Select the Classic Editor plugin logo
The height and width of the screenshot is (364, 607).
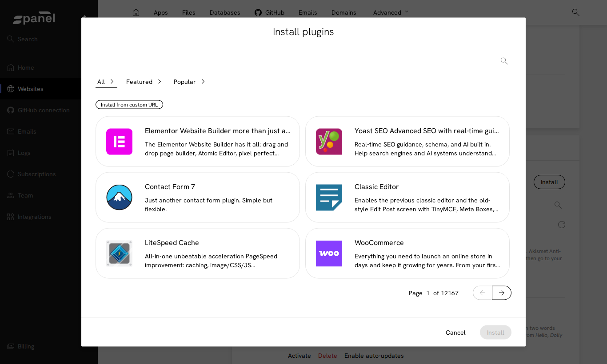pos(329,198)
